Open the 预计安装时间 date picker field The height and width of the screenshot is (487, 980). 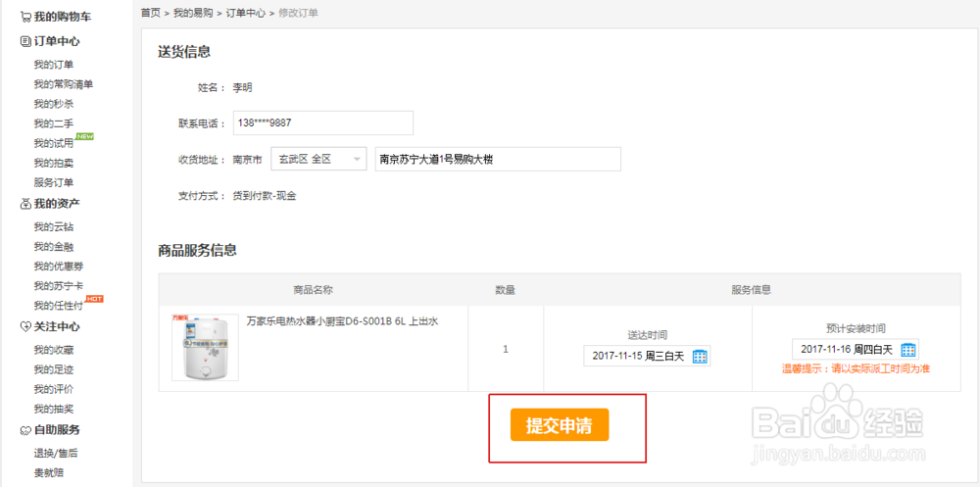pyautogui.click(x=846, y=350)
